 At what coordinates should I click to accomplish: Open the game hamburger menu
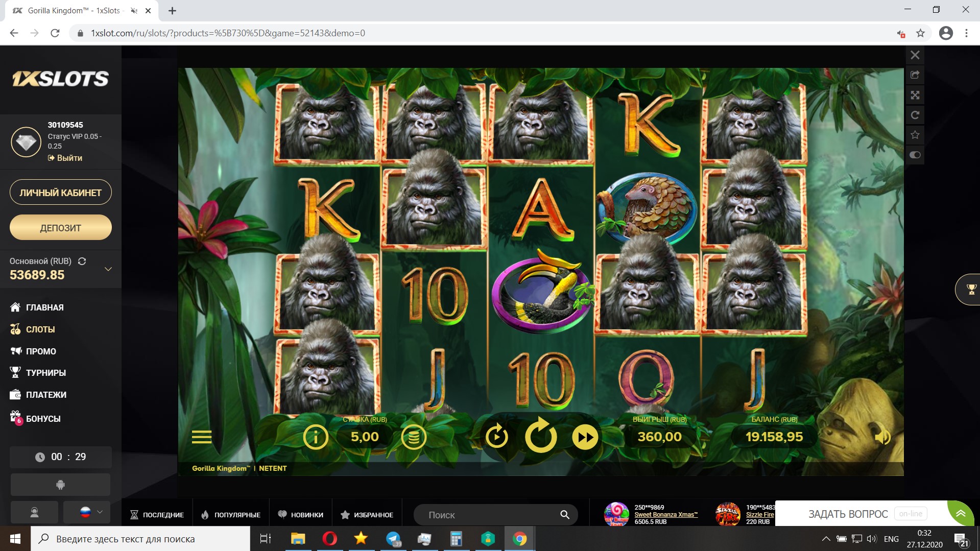tap(202, 437)
